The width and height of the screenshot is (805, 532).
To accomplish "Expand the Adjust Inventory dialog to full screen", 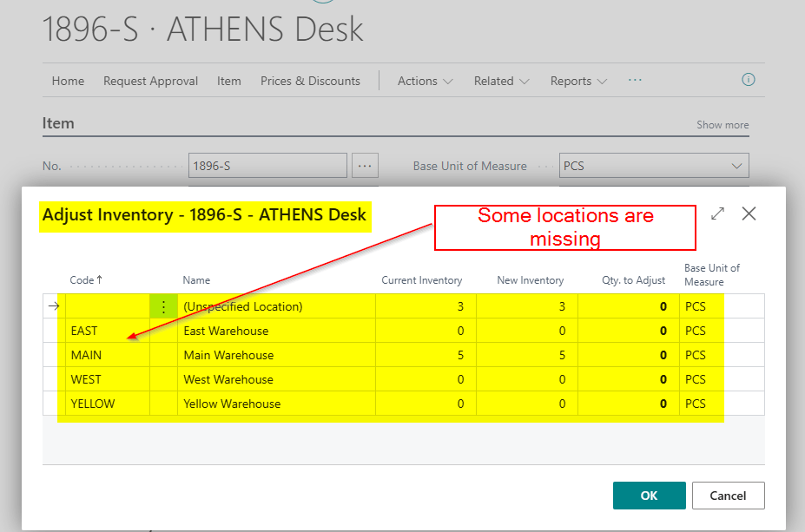I will (717, 213).
